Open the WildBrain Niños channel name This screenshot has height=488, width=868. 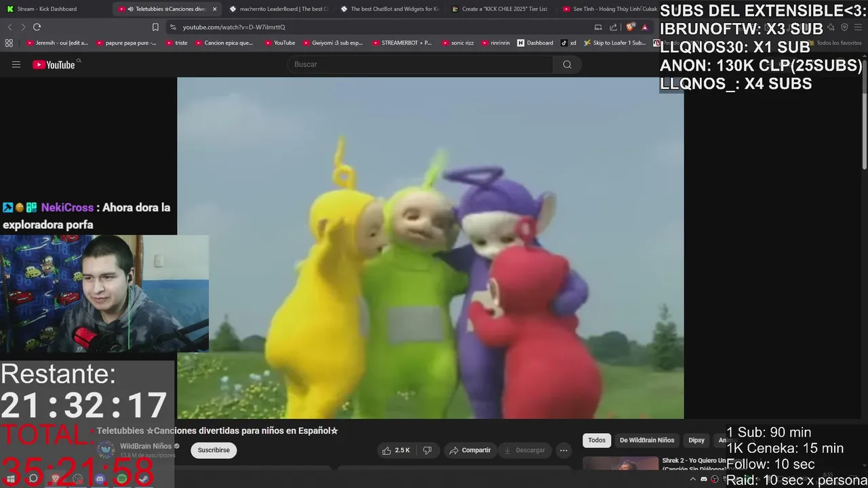pos(146,446)
